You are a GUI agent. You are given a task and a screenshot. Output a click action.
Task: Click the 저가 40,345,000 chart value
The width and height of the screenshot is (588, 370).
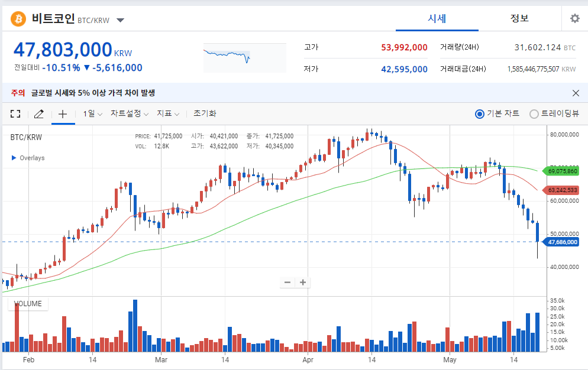(270, 146)
